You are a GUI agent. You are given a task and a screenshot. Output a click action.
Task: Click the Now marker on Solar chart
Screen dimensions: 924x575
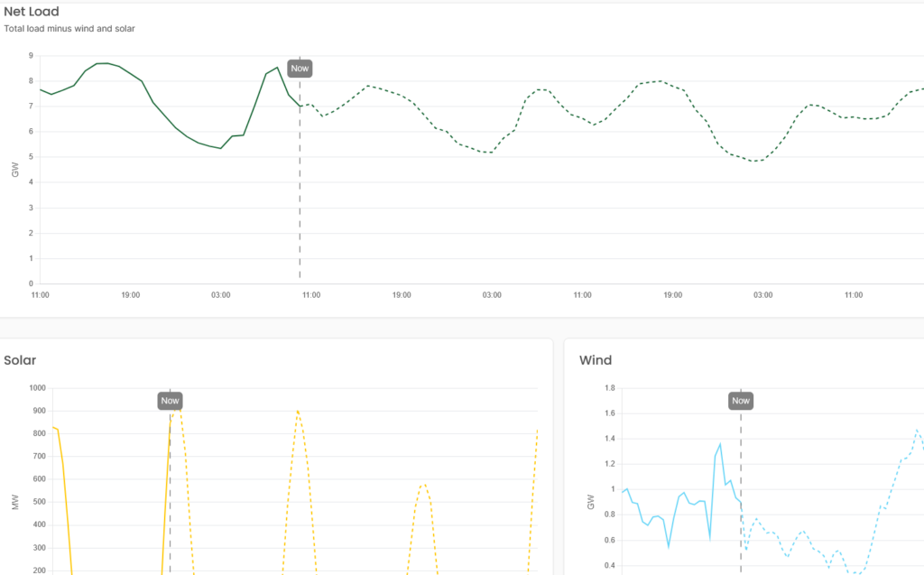point(170,401)
